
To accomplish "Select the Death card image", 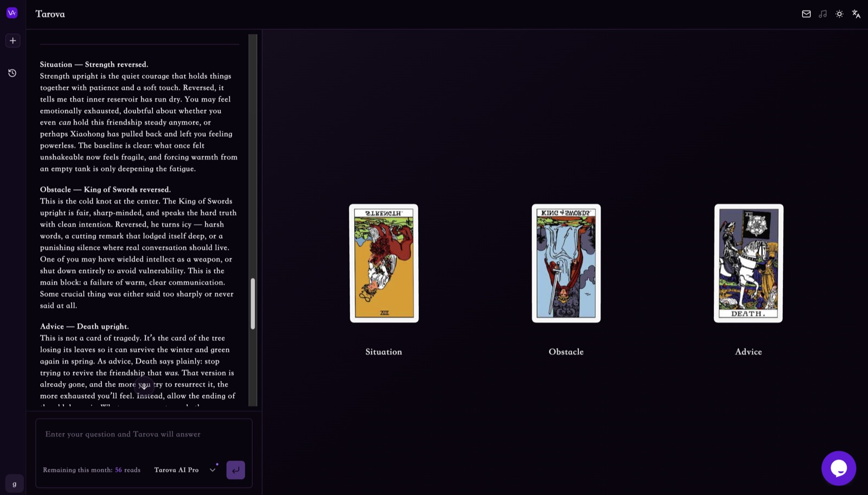I will click(x=749, y=263).
